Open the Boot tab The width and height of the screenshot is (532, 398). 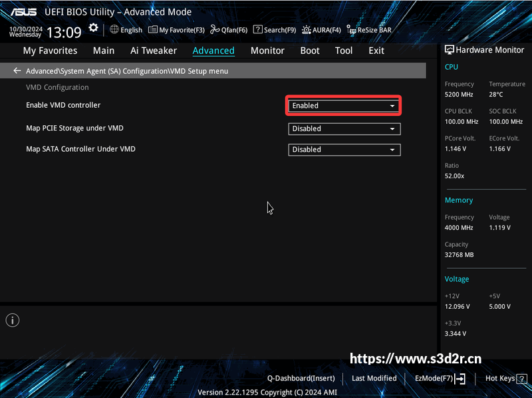coord(310,51)
